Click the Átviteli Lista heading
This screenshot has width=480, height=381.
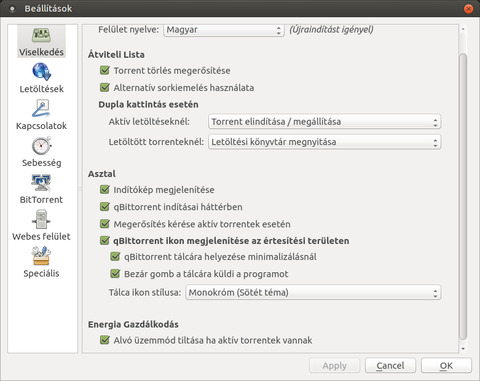[116, 54]
